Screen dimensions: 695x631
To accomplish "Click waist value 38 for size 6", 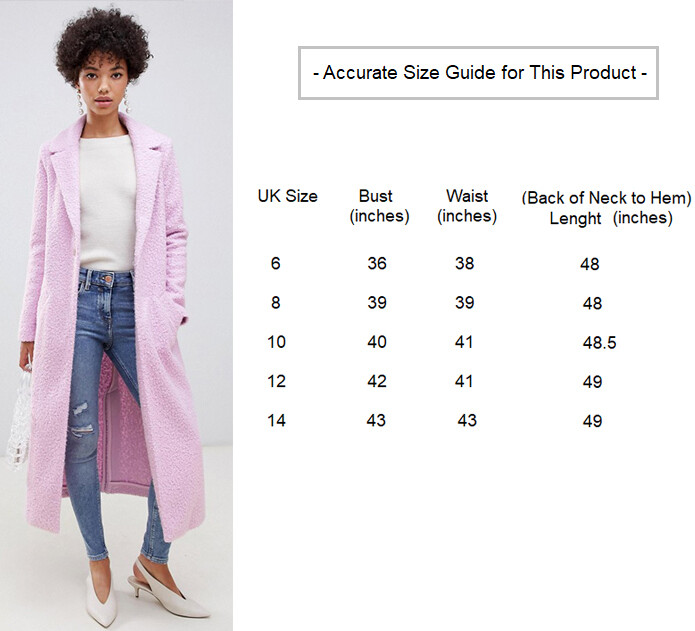I will pos(466,264).
